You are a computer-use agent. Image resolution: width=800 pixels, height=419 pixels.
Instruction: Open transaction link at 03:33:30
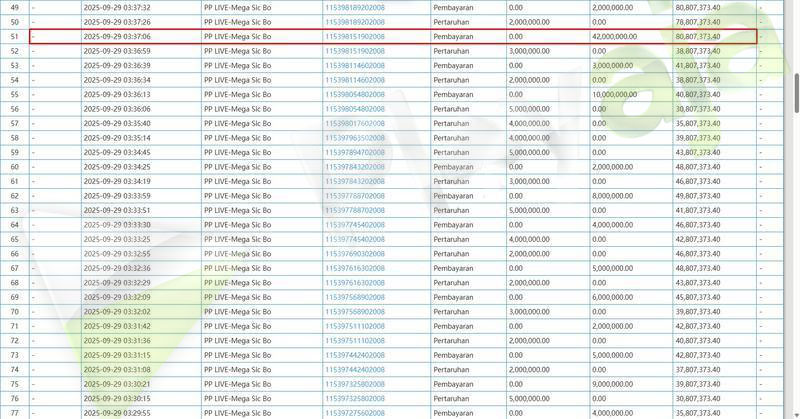pyautogui.click(x=355, y=225)
